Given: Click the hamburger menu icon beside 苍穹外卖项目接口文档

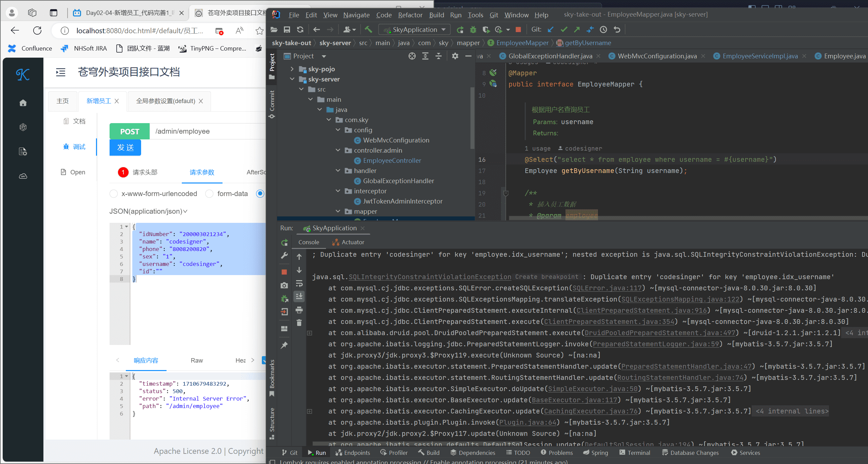Looking at the screenshot, I should pyautogui.click(x=61, y=72).
